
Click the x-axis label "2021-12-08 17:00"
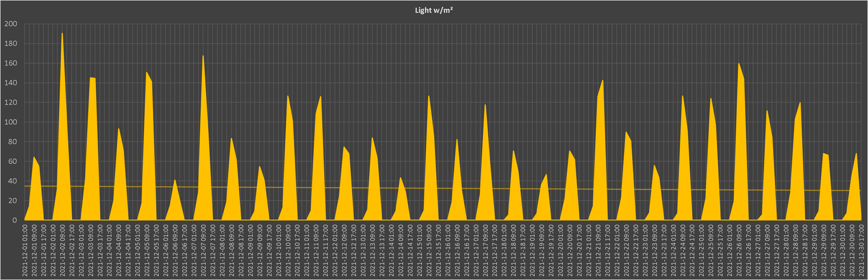(x=241, y=250)
